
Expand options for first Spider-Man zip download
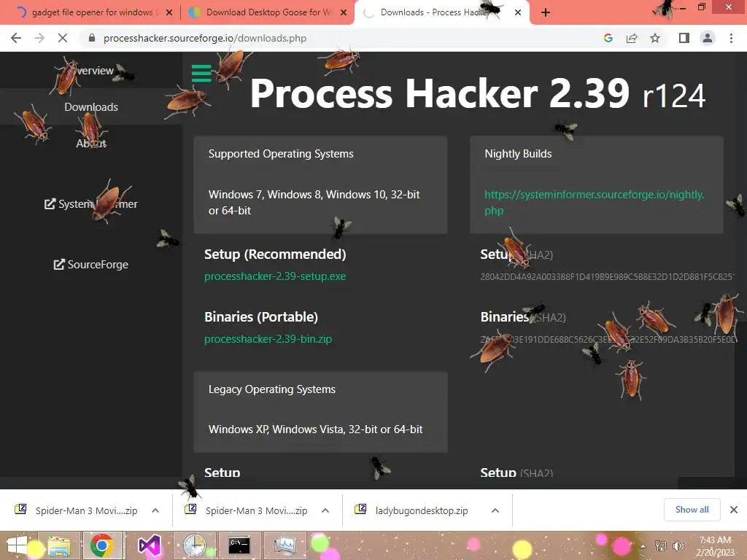155,510
